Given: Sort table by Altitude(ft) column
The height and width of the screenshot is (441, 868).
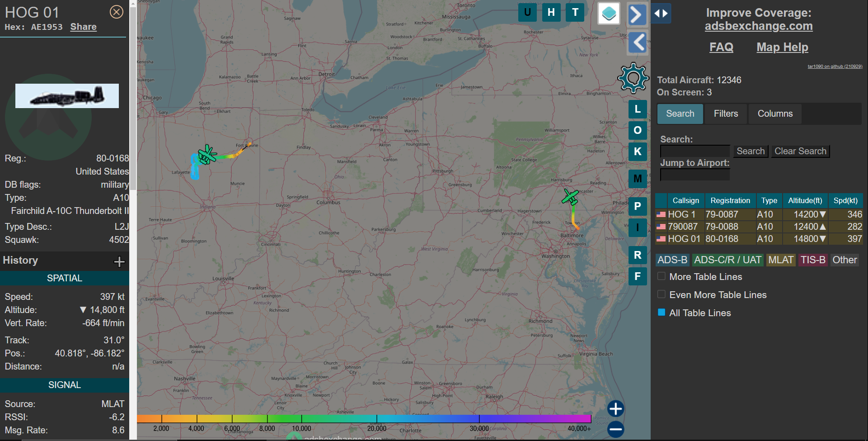Looking at the screenshot, I should [805, 200].
